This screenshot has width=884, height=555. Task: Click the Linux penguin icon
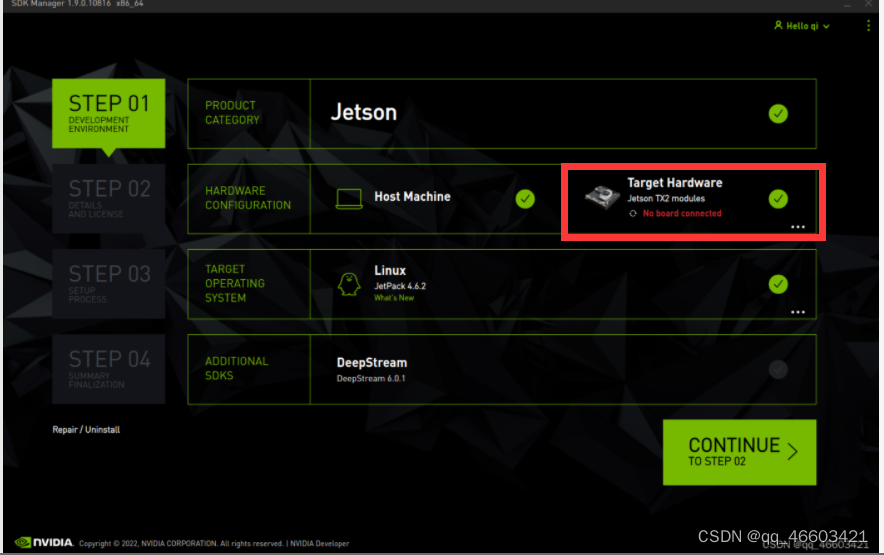(349, 284)
